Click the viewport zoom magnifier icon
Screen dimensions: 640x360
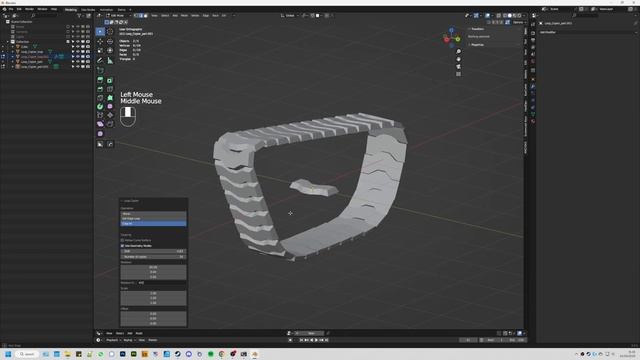tap(458, 51)
